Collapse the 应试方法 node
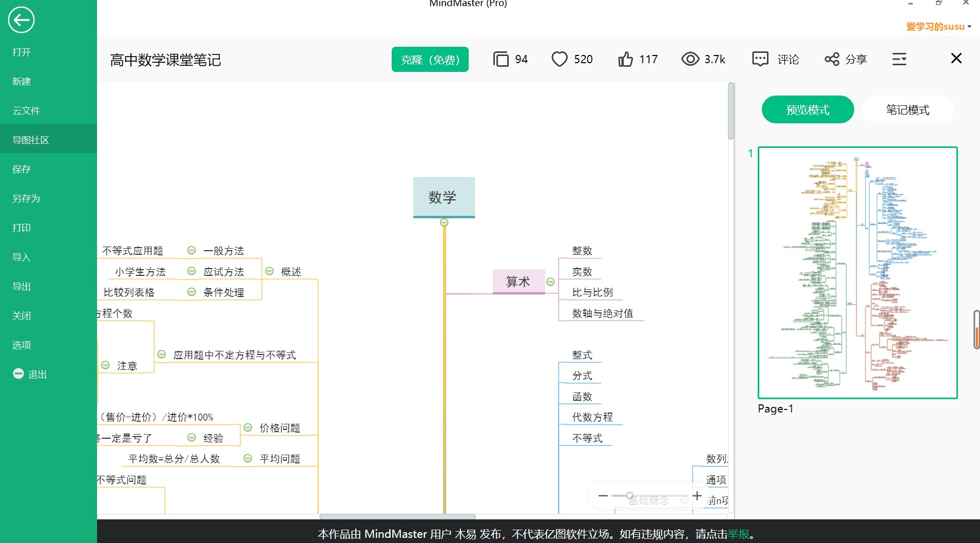Viewport: 980px width, 543px height. (191, 271)
